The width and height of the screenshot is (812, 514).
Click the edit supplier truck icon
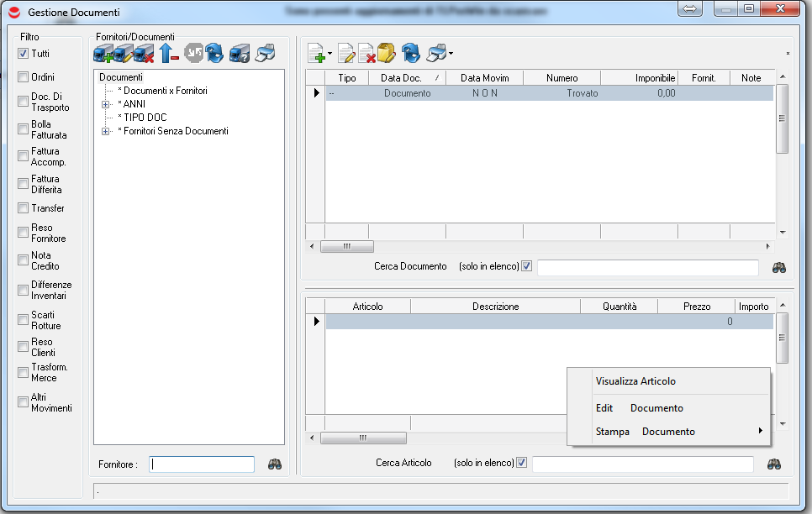tap(124, 54)
